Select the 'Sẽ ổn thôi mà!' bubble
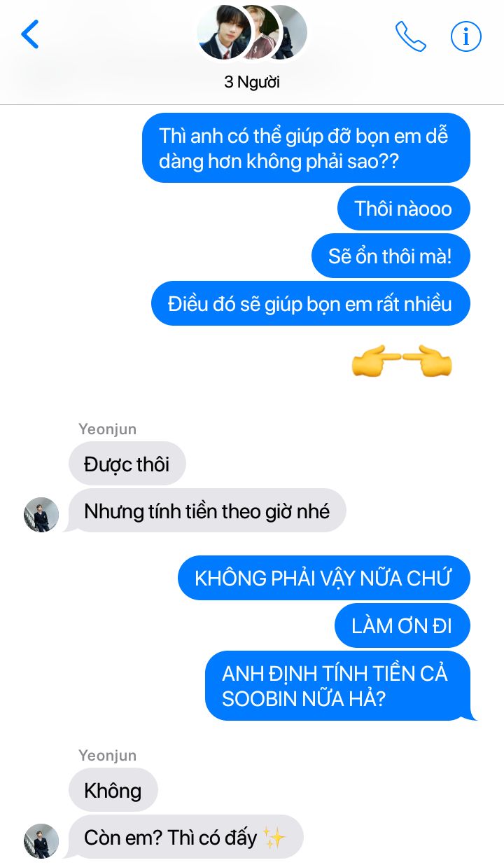This screenshot has width=504, height=865. click(391, 256)
